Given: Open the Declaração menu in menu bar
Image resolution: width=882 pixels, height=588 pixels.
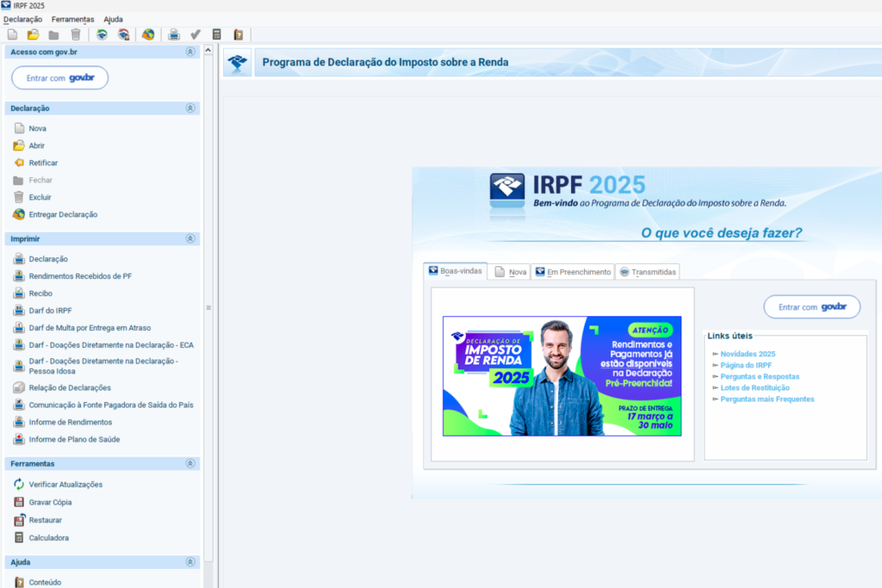Looking at the screenshot, I should point(22,19).
